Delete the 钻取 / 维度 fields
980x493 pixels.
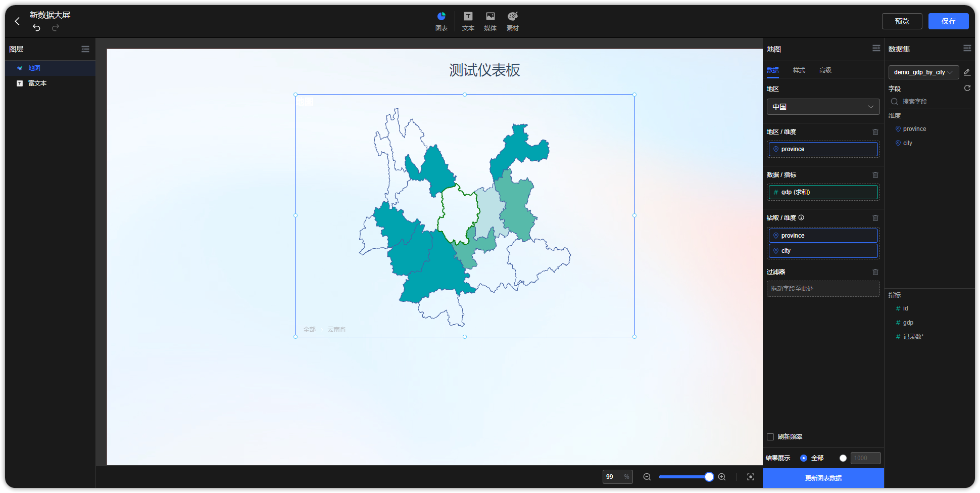tap(875, 218)
